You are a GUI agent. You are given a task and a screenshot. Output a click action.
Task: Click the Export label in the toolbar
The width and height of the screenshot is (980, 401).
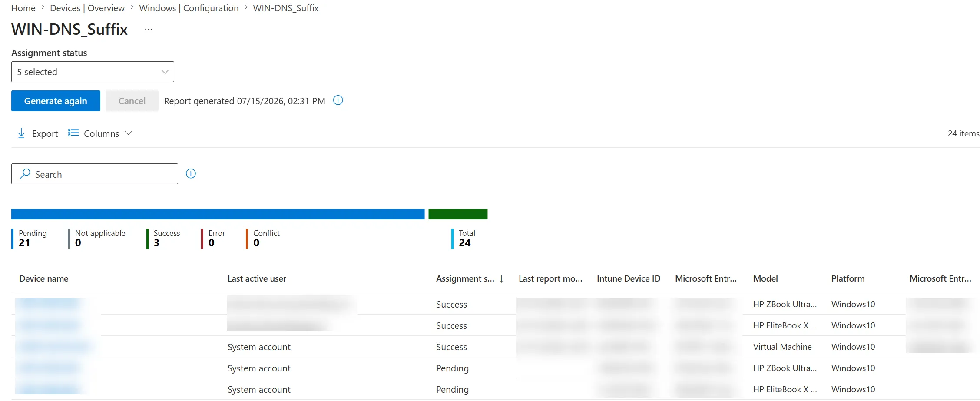[x=45, y=133]
